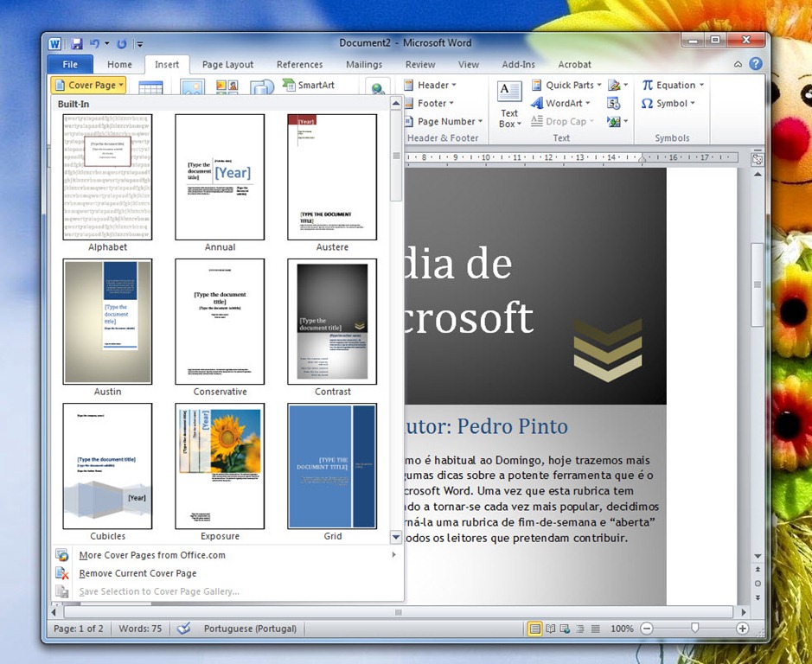
Task: Click the SmartArt button
Action: pyautogui.click(x=309, y=85)
